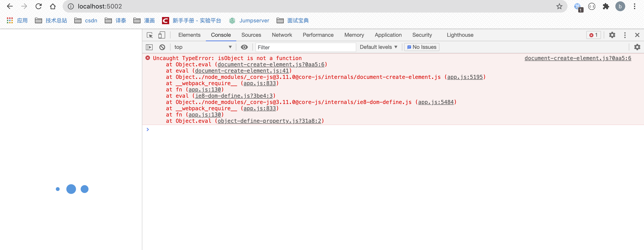Click the inspect element picker icon
Screen dimensions: 644x250
coord(149,35)
